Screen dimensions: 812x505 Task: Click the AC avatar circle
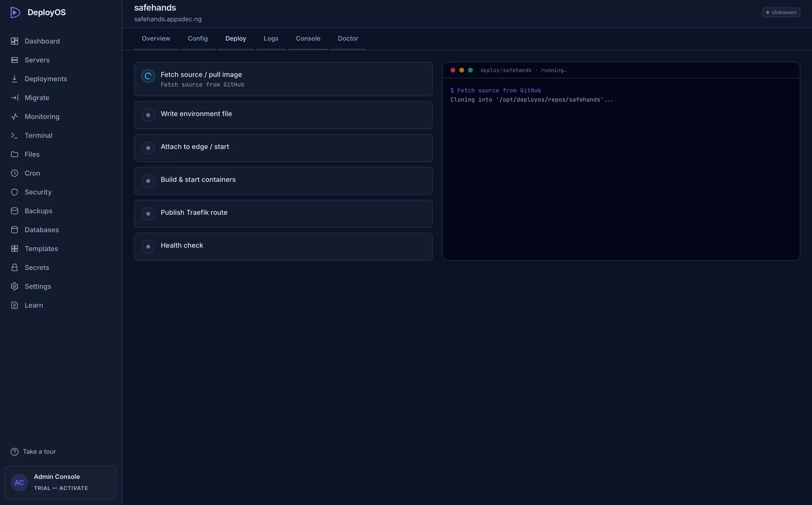[x=19, y=483]
